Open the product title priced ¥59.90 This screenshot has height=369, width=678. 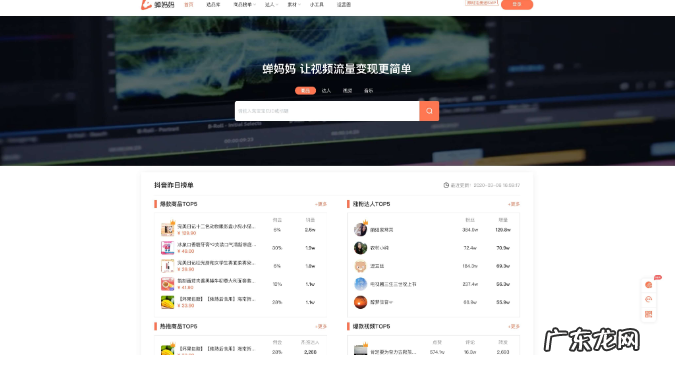click(217, 263)
